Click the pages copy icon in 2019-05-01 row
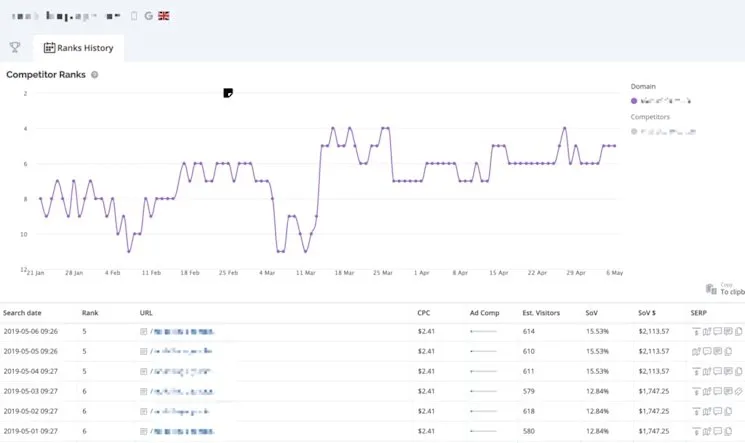Screen dimensions: 745x443 (728, 431)
